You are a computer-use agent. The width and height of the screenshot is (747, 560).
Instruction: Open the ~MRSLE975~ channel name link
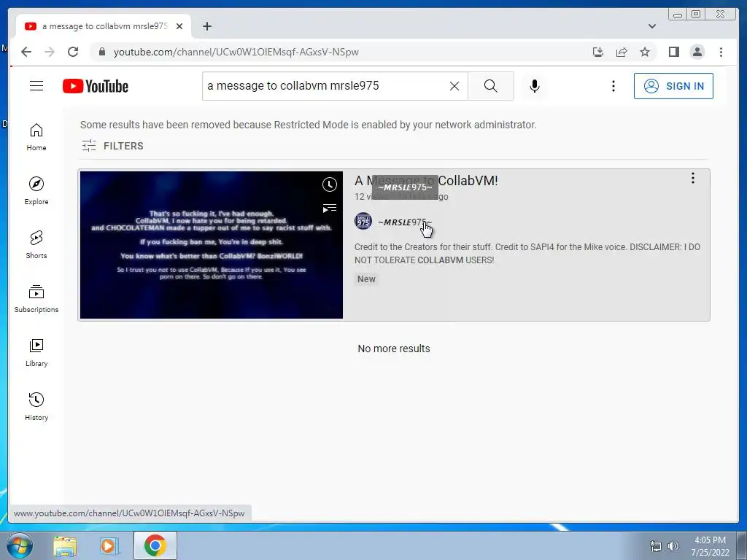pos(404,222)
